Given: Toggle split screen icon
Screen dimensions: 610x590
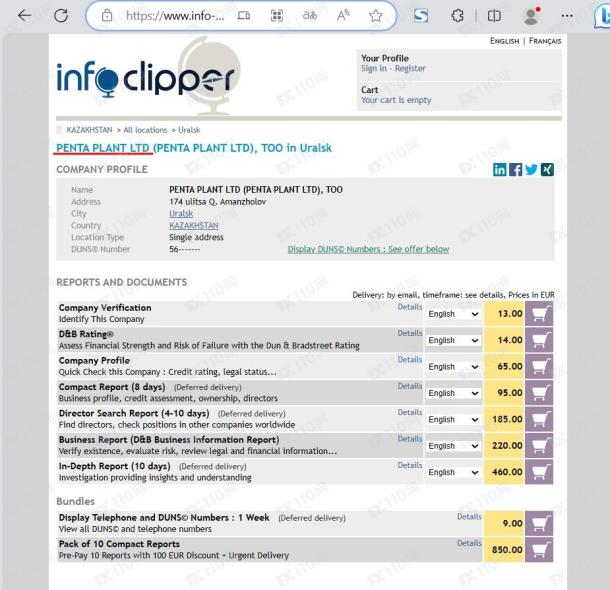Looking at the screenshot, I should point(494,16).
